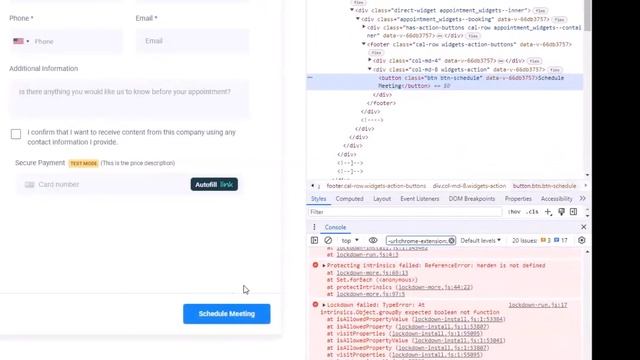
Task: Click the new style rule plus icon
Action: coord(548,212)
